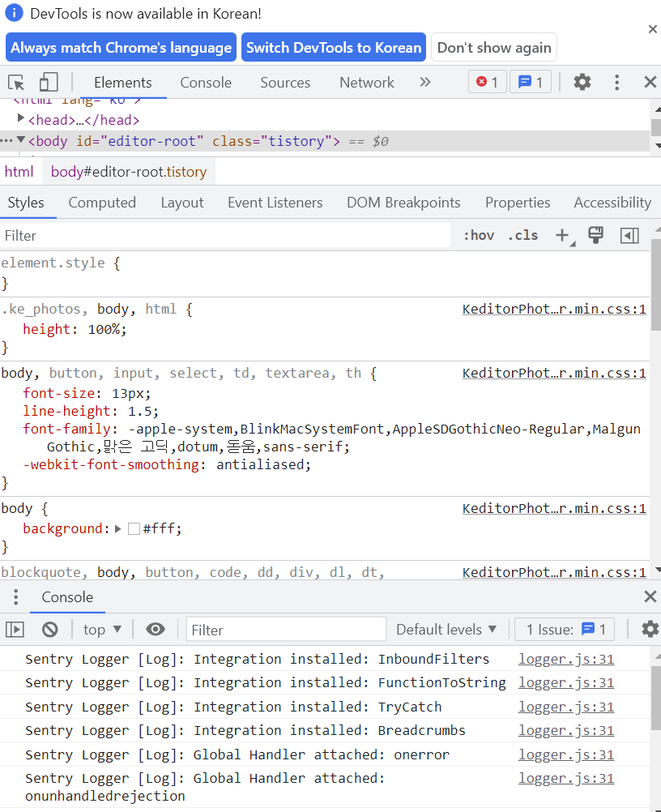This screenshot has height=812, width=661.
Task: Focus the console Filter input
Action: point(286,630)
